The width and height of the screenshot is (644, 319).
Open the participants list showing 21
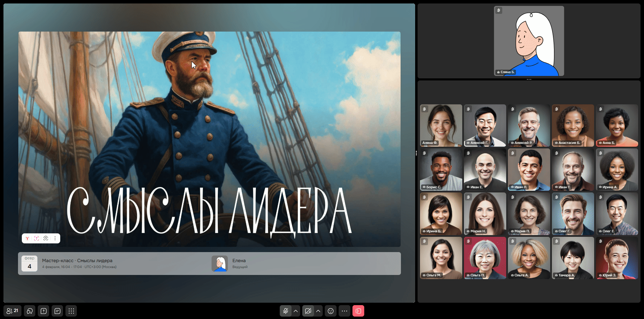[x=12, y=311]
